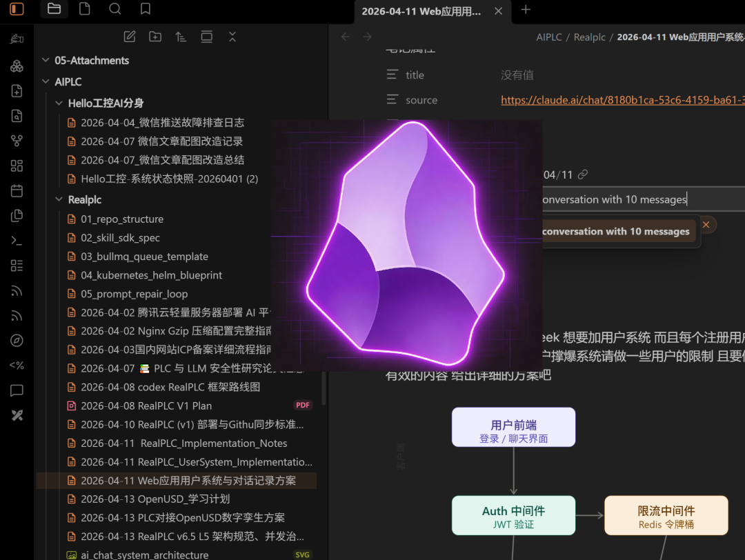Collapse the AIPLC folder
This screenshot has width=745, height=560.
click(46, 81)
